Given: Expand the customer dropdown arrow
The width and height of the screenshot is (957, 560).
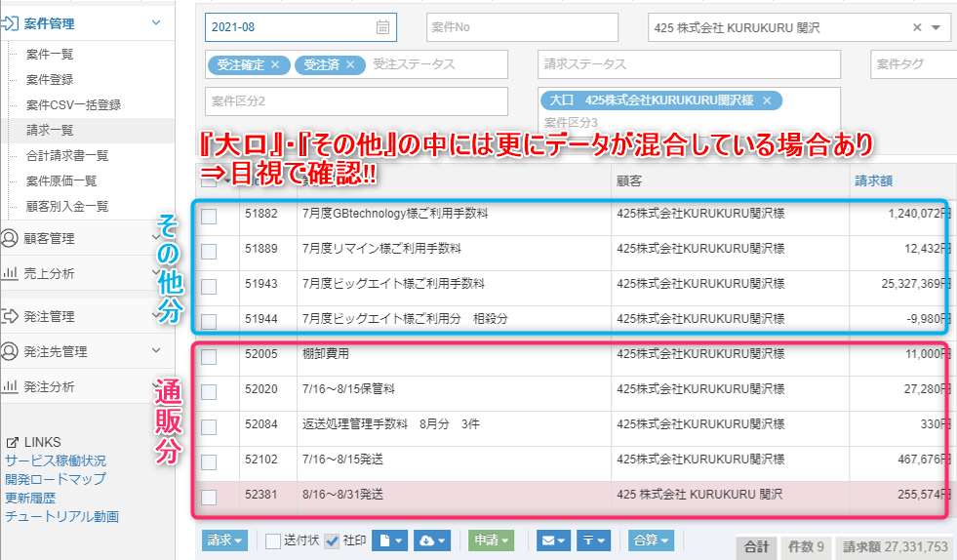Looking at the screenshot, I should [x=936, y=27].
